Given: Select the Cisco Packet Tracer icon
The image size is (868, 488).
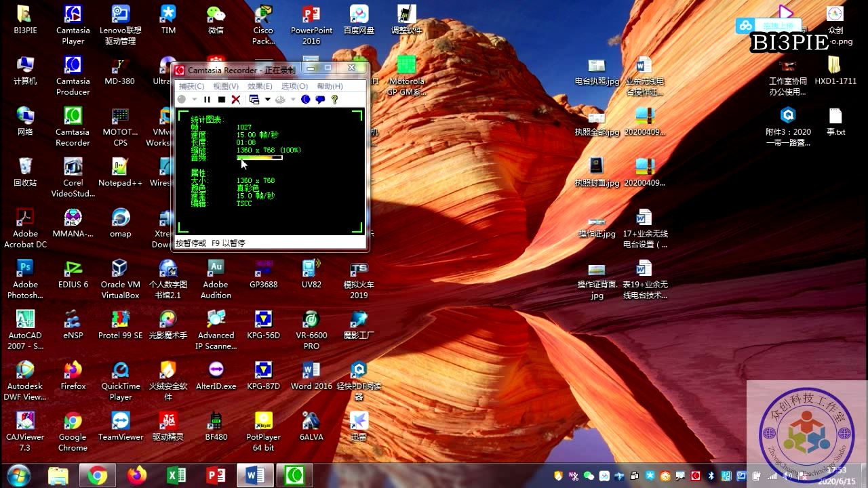Looking at the screenshot, I should pyautogui.click(x=263, y=24).
